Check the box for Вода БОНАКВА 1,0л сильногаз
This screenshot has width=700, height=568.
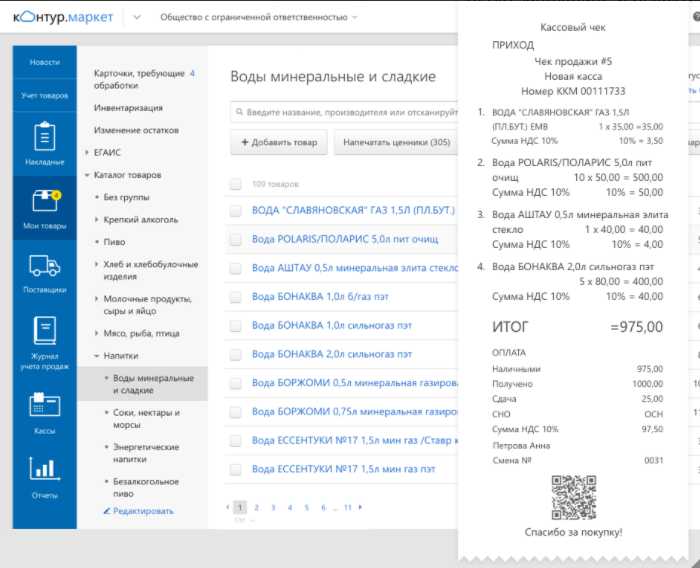[236, 326]
